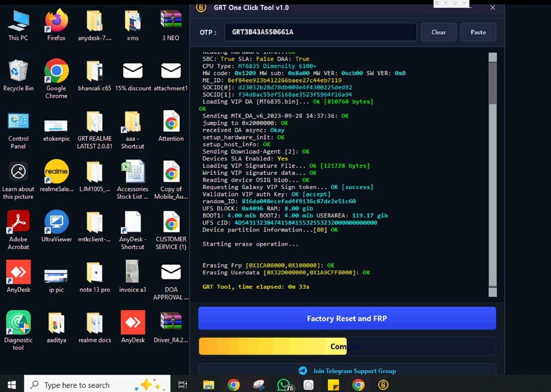Select the GRT REALME LATEST 2.0.81 folder
Image resolution: width=551 pixels, height=392 pixels.
point(94,129)
